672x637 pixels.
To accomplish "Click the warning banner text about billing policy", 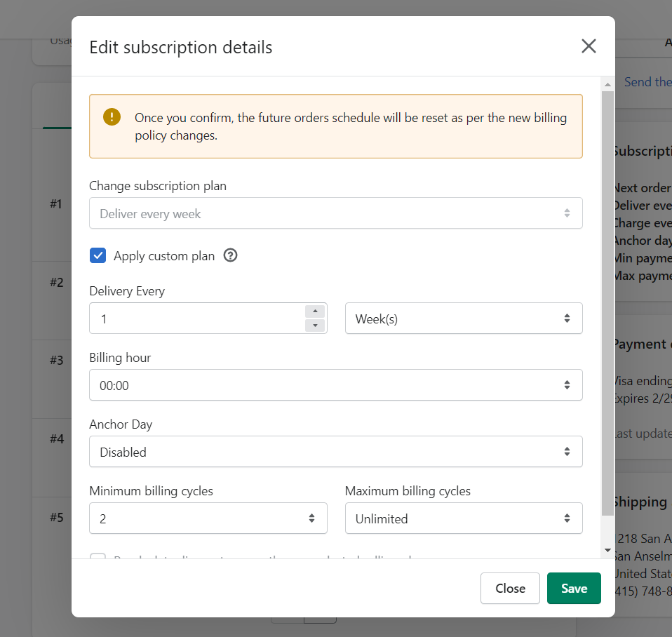I will tap(350, 126).
